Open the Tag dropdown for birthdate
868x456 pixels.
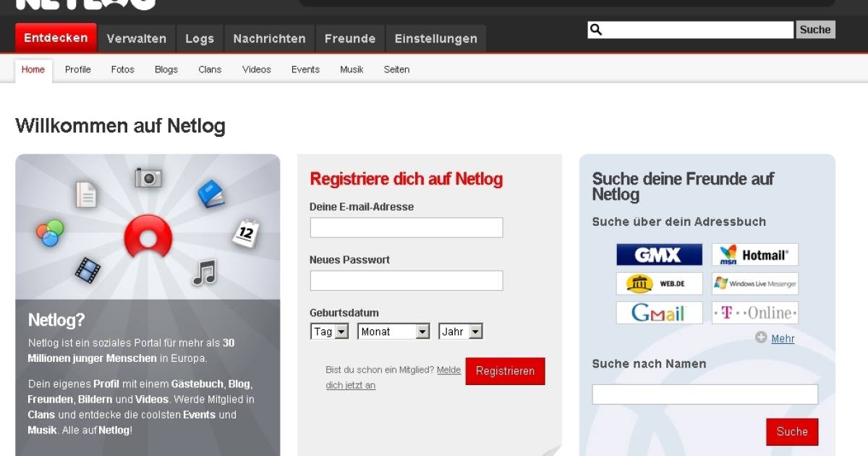coord(329,331)
